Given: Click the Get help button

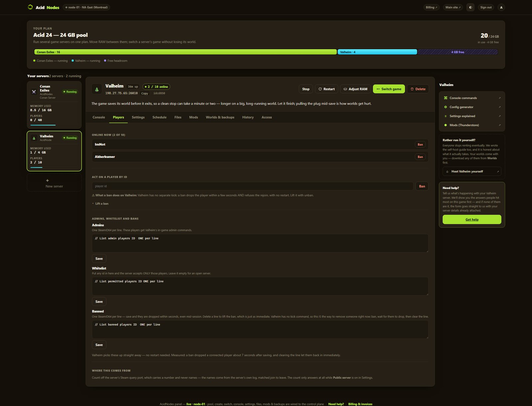Looking at the screenshot, I should (x=472, y=219).
